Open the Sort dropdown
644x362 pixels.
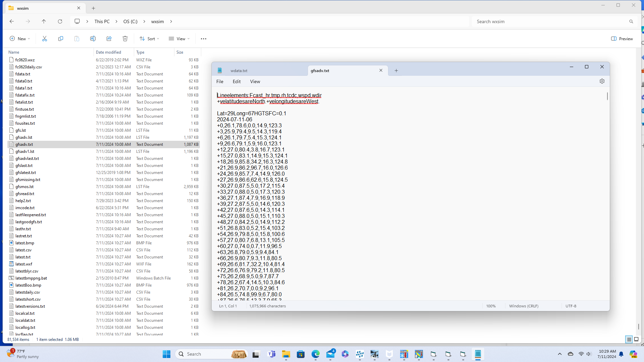pos(150,39)
